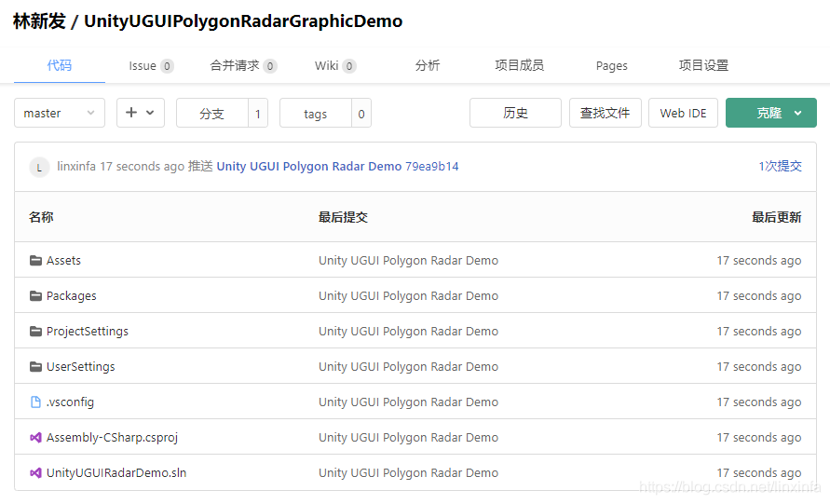Click the .vsconfig row commit message
This screenshot has width=830, height=504.
pos(408,402)
